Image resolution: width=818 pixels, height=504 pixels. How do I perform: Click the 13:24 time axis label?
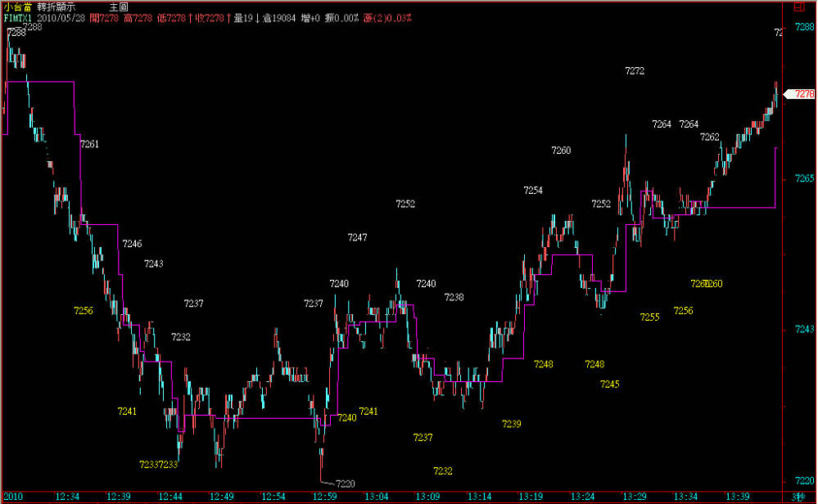(x=582, y=497)
